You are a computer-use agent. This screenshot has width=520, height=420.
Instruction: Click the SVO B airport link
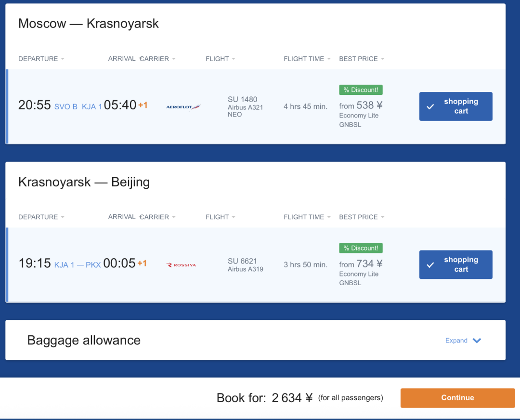[x=65, y=107]
